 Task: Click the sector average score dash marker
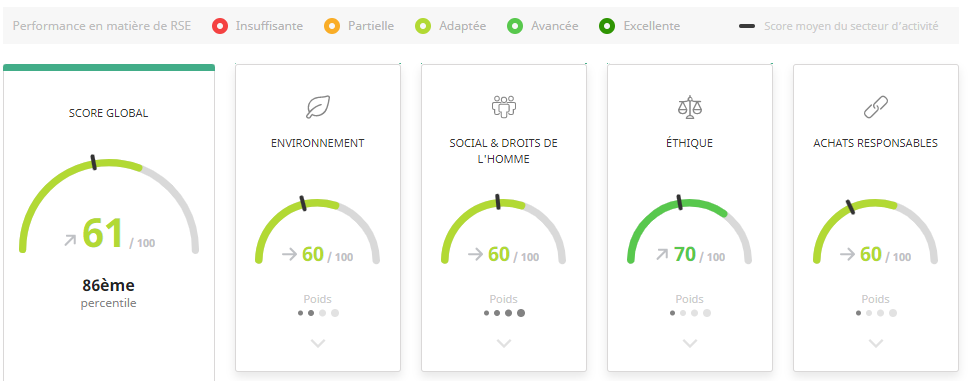pos(747,27)
